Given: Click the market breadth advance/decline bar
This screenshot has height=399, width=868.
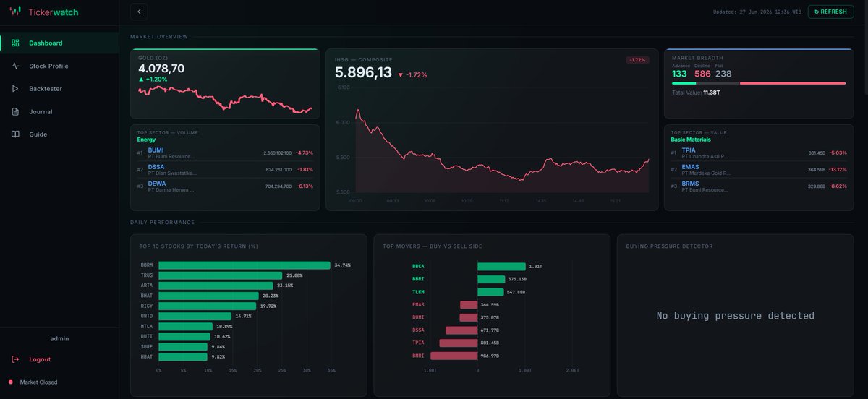Looking at the screenshot, I should point(758,83).
